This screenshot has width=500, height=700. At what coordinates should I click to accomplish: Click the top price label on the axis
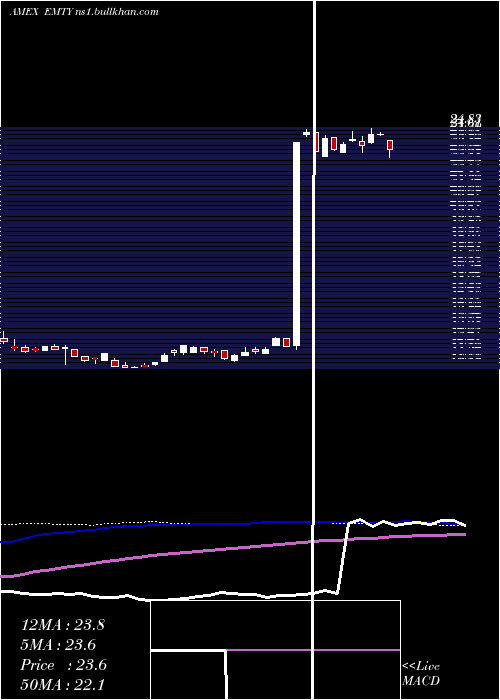point(466,118)
